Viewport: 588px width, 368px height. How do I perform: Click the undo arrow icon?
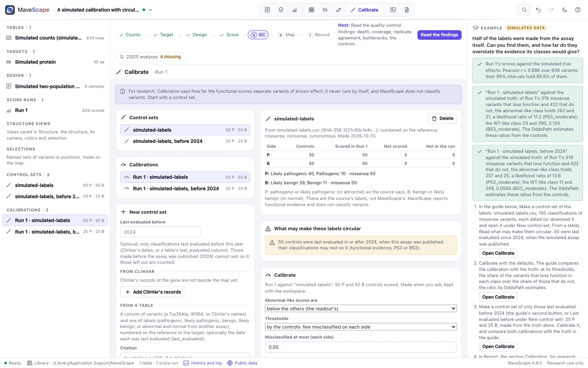coord(538,10)
